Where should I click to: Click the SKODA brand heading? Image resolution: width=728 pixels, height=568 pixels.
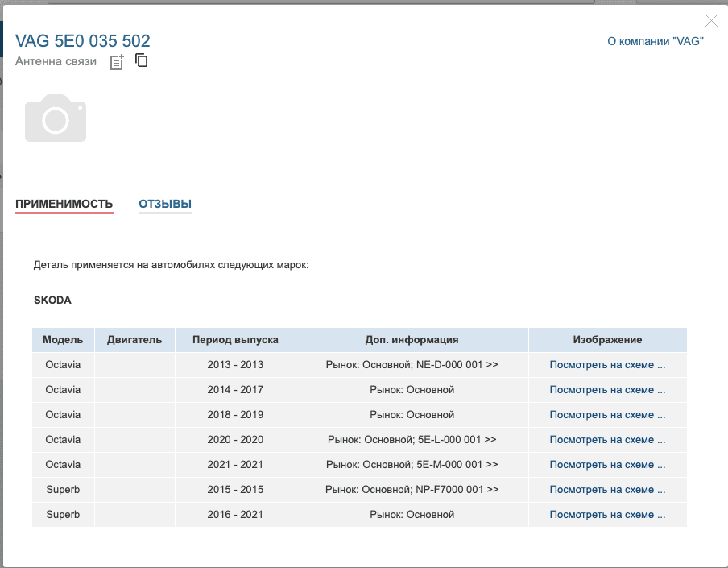pos(52,300)
